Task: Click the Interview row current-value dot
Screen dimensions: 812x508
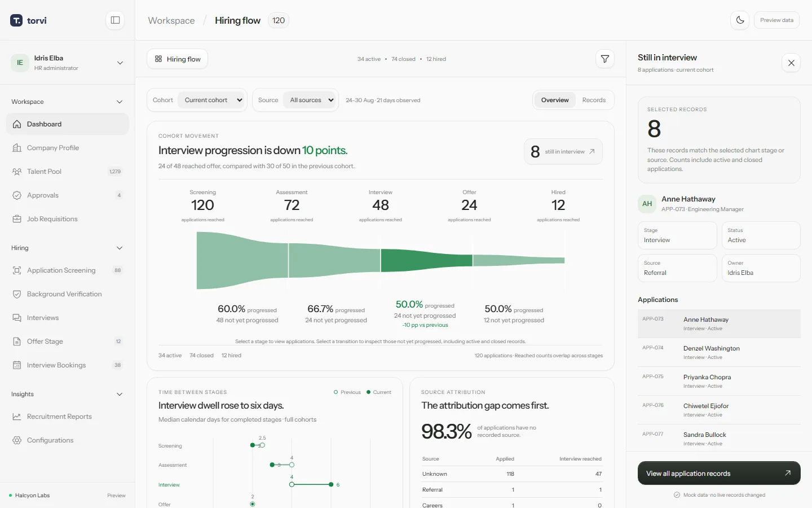Action: click(331, 484)
